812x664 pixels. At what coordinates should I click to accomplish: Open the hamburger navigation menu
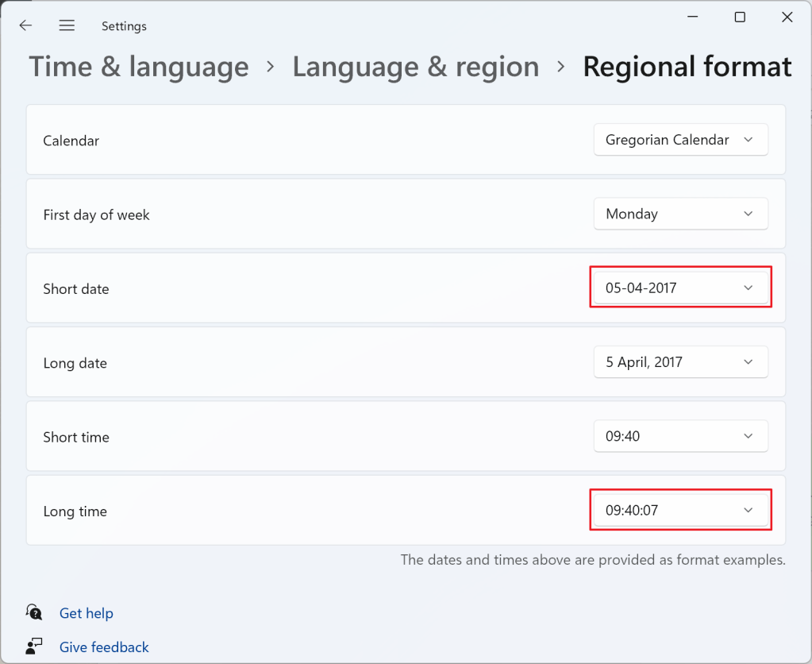coord(67,25)
